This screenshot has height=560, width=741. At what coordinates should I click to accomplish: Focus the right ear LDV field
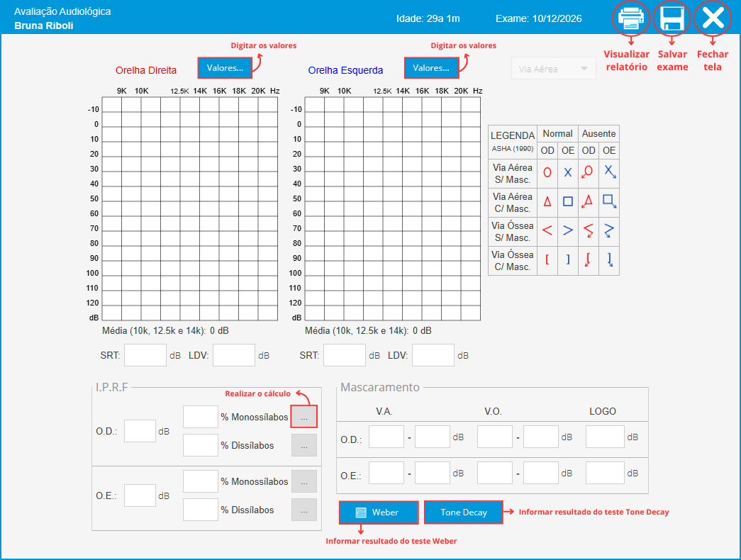coord(233,355)
